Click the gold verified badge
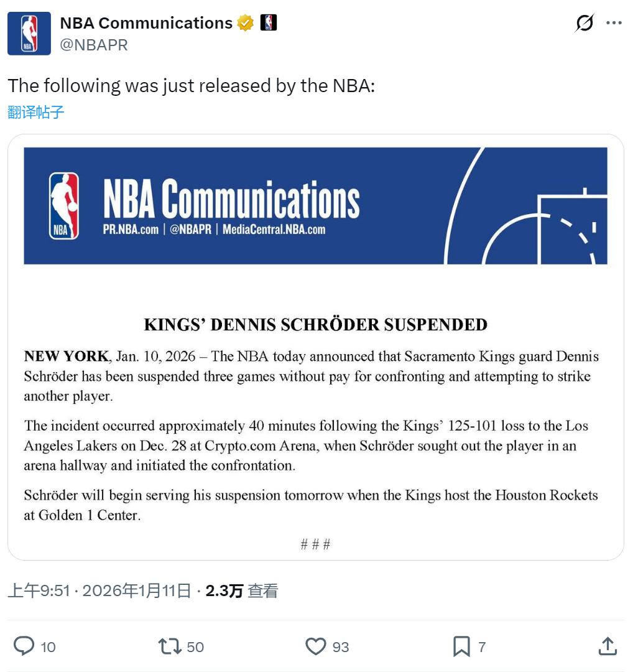The width and height of the screenshot is (638, 672). click(x=246, y=24)
